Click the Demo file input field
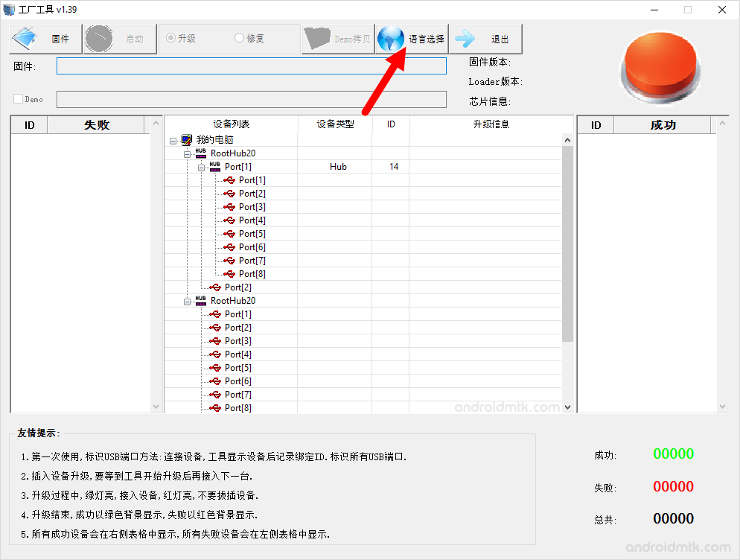The image size is (740, 560). click(251, 99)
